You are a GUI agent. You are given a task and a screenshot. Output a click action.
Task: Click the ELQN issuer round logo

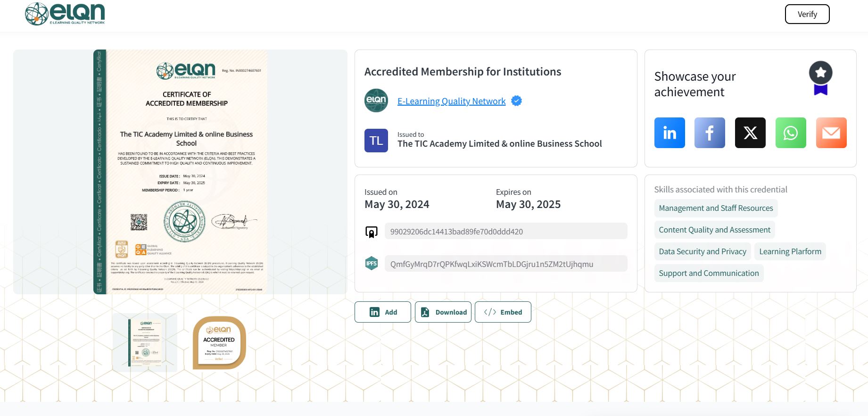(376, 100)
